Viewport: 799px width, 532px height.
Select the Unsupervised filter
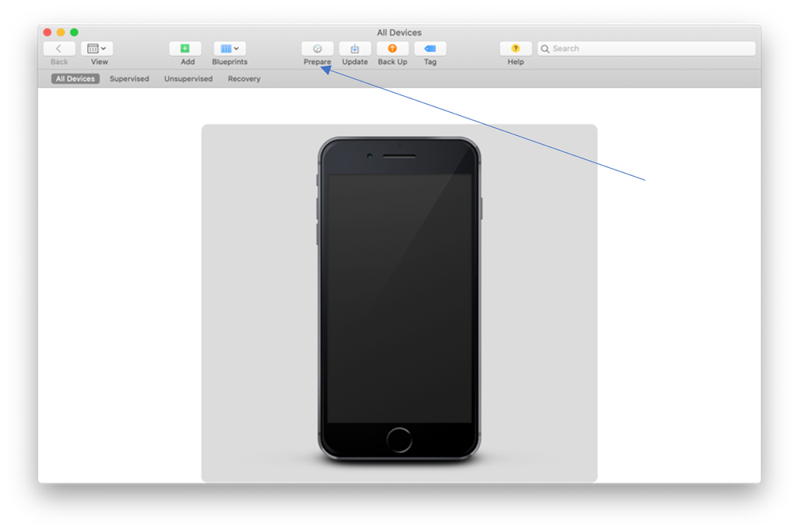click(x=188, y=78)
